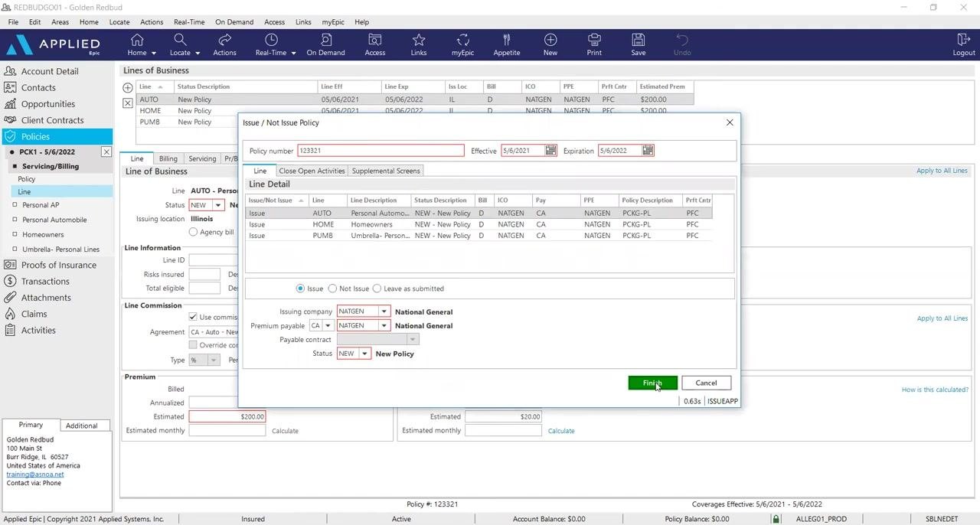The image size is (980, 525).
Task: Click Calculate link beside second Estimated monthly
Action: (561, 431)
